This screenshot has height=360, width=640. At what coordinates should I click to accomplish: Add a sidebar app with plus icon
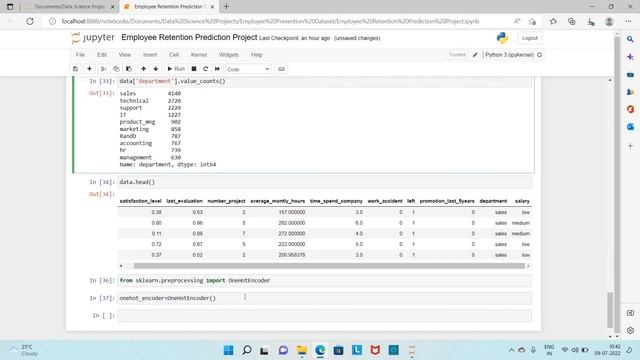(x=631, y=146)
